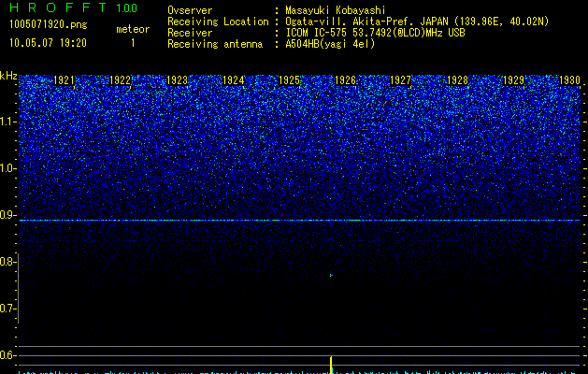Click the Ovserver label

(x=190, y=10)
